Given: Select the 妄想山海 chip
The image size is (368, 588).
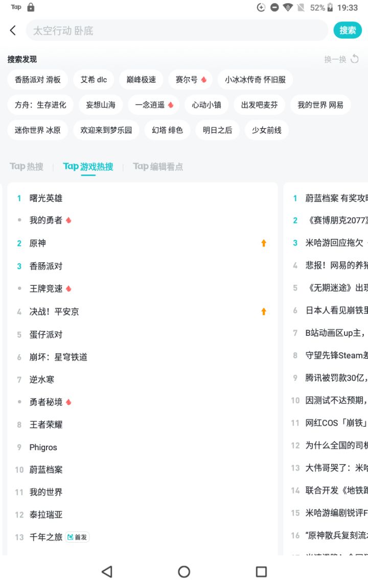Looking at the screenshot, I should 101,105.
